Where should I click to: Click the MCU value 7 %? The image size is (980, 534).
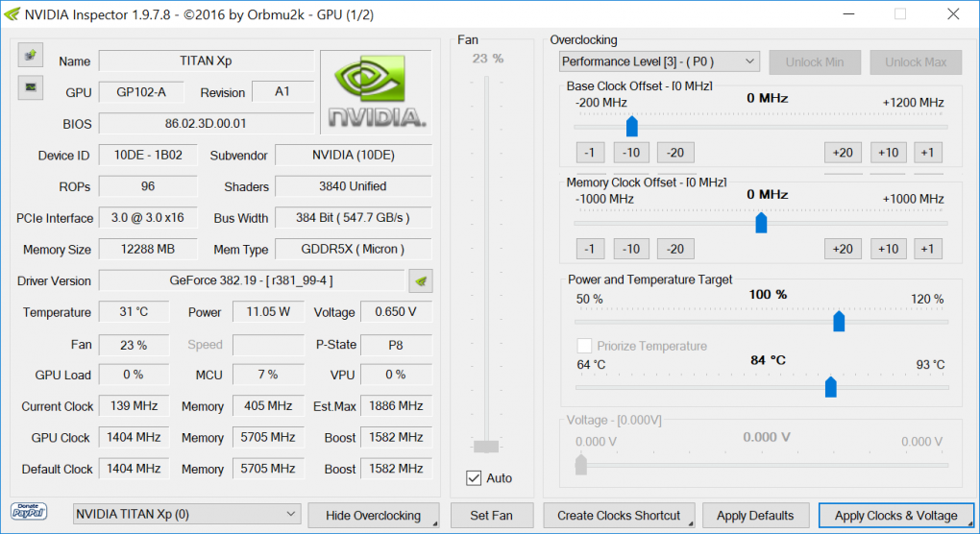coord(268,375)
